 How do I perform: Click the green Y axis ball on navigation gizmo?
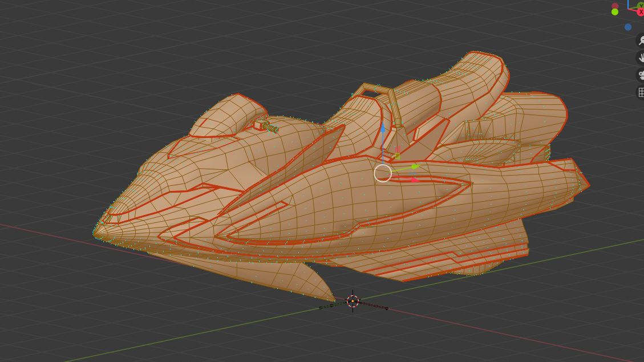pyautogui.click(x=640, y=5)
